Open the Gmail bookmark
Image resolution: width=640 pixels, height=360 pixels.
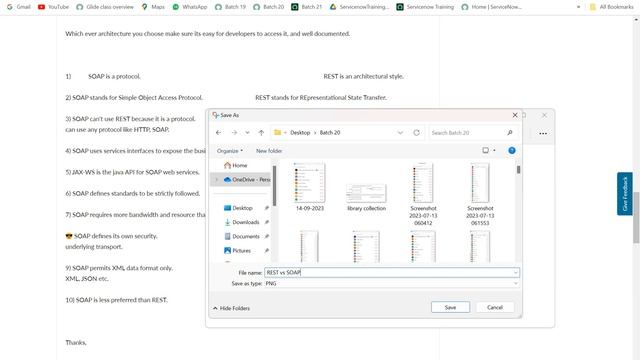click(x=19, y=7)
